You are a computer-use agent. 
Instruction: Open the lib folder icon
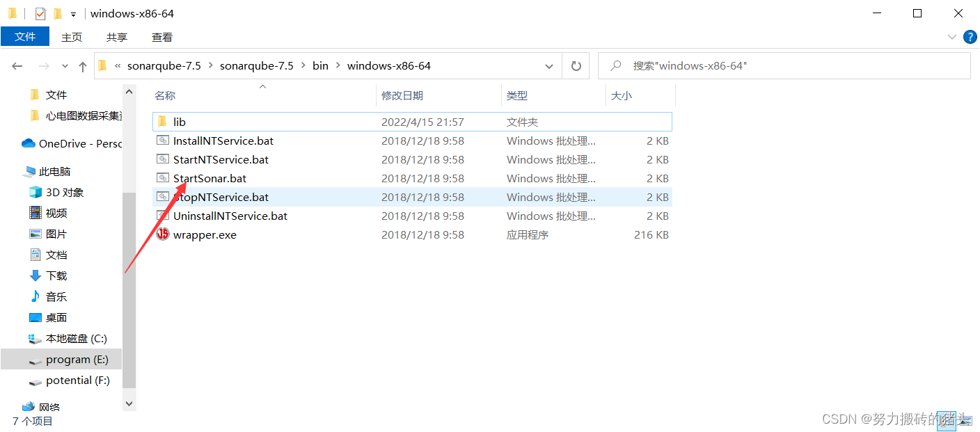coord(162,122)
